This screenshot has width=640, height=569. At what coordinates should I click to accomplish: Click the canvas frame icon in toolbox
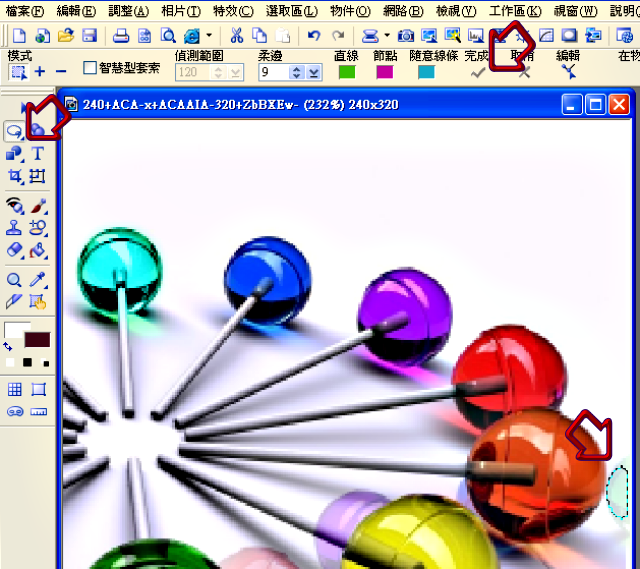point(38,390)
